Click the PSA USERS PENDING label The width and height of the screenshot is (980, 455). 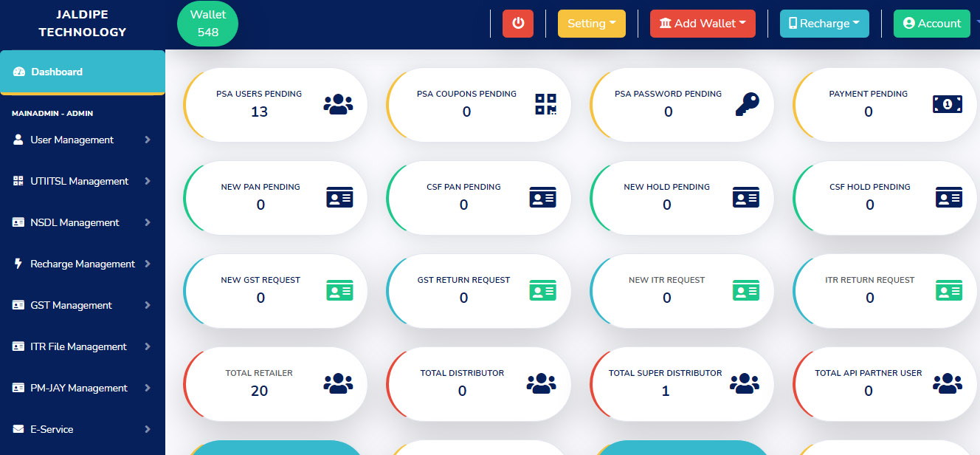click(x=259, y=94)
